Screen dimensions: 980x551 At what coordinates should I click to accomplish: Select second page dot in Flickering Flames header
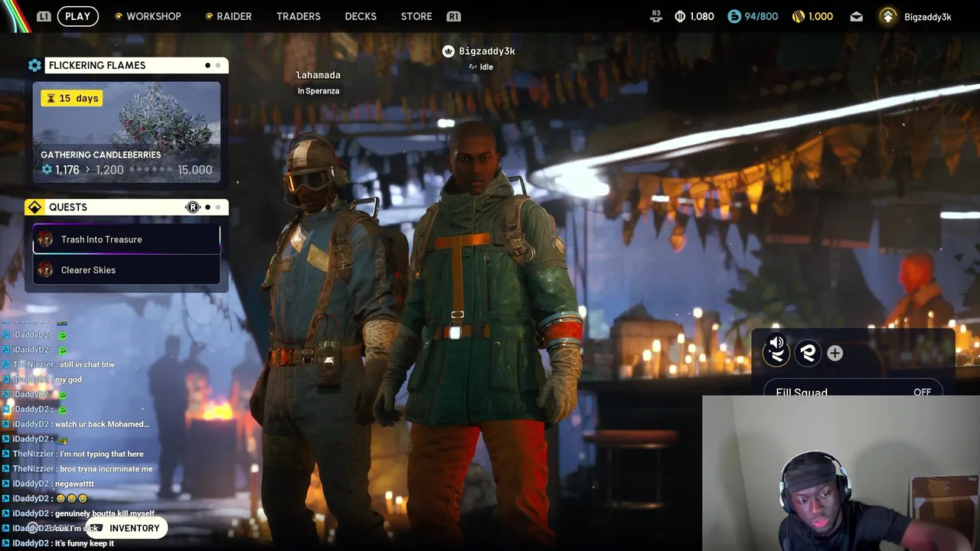tap(217, 65)
